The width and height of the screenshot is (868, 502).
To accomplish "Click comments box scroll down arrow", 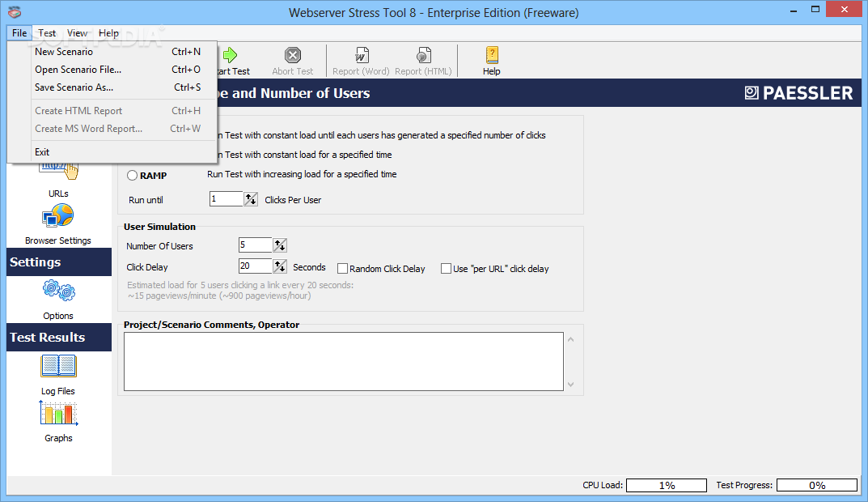I will pos(571,385).
